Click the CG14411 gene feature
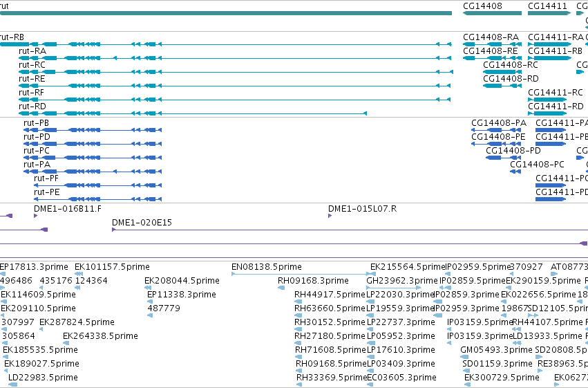Image resolution: width=588 pixels, height=388 pixels. (x=549, y=13)
